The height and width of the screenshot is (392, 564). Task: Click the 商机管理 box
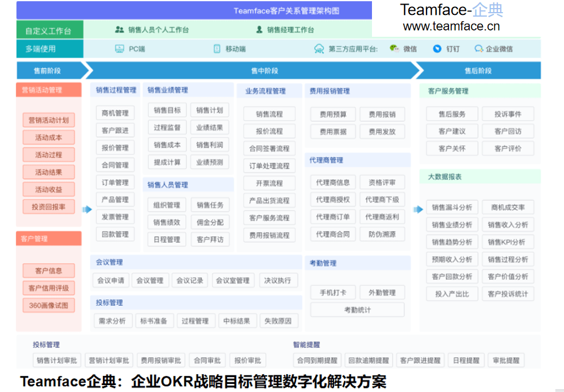[x=115, y=113]
